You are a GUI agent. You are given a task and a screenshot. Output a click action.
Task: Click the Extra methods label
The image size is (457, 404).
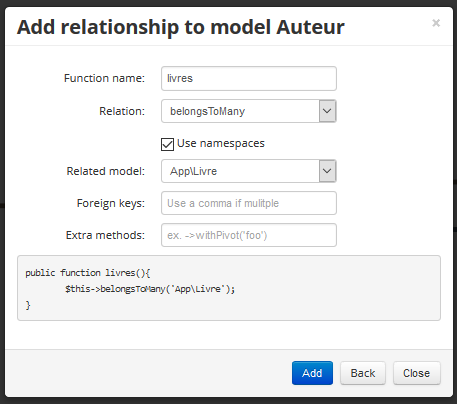coord(105,235)
